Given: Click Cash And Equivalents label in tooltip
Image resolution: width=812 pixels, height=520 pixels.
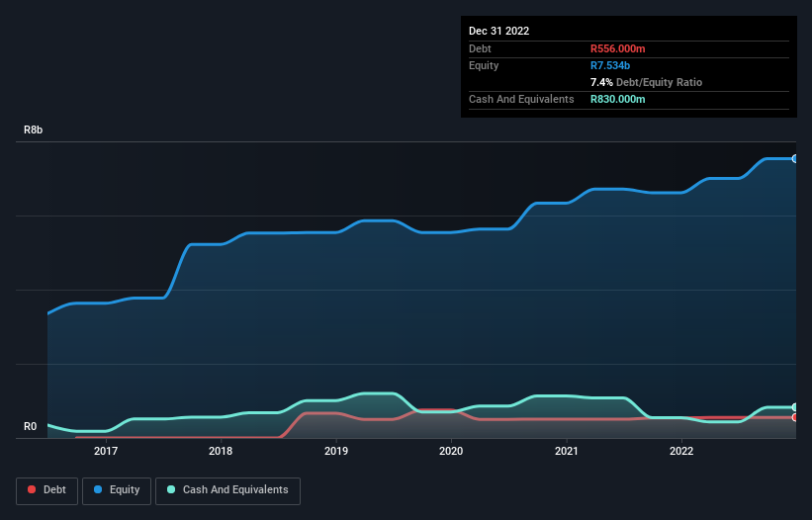Looking at the screenshot, I should pos(521,99).
